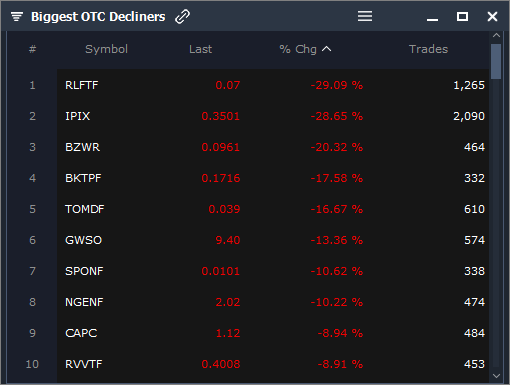Maximize the Biggest OTC Decliners window
This screenshot has height=385, width=510.
coord(462,16)
